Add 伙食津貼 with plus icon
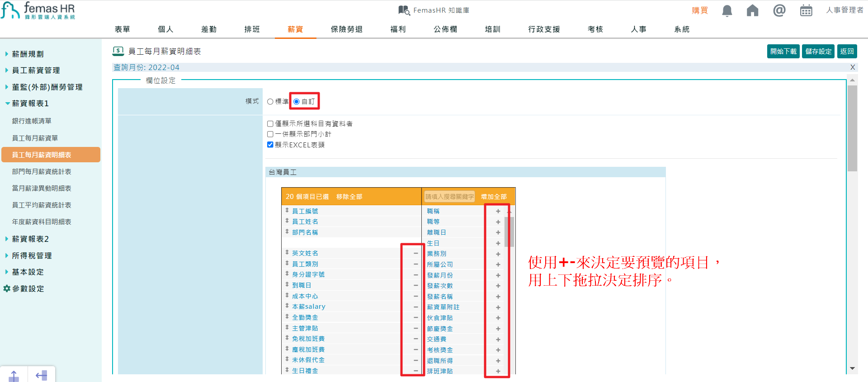 tap(498, 318)
